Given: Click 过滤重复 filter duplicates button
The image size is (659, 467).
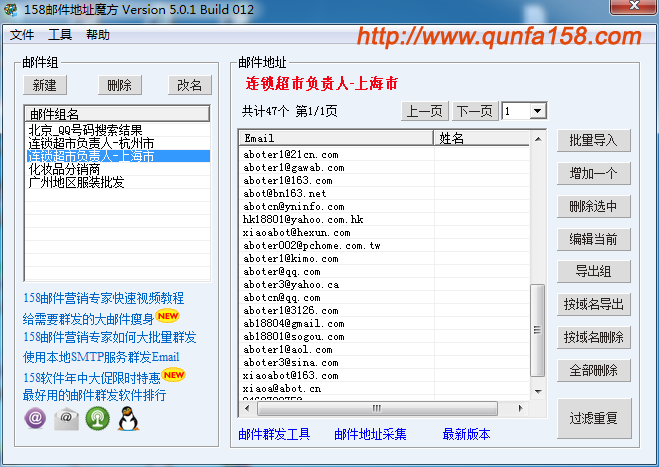Looking at the screenshot, I should [594, 418].
